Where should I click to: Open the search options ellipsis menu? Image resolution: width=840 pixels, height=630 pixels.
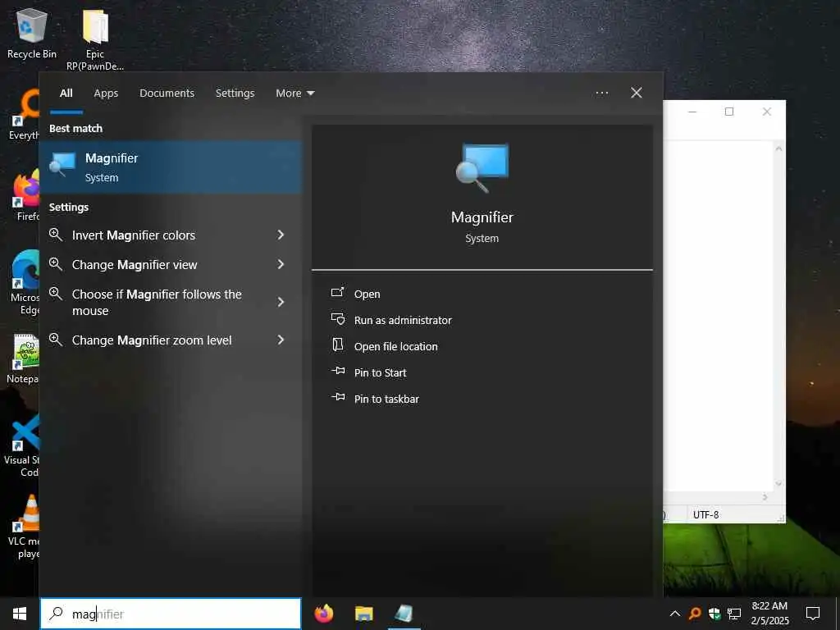pos(601,93)
